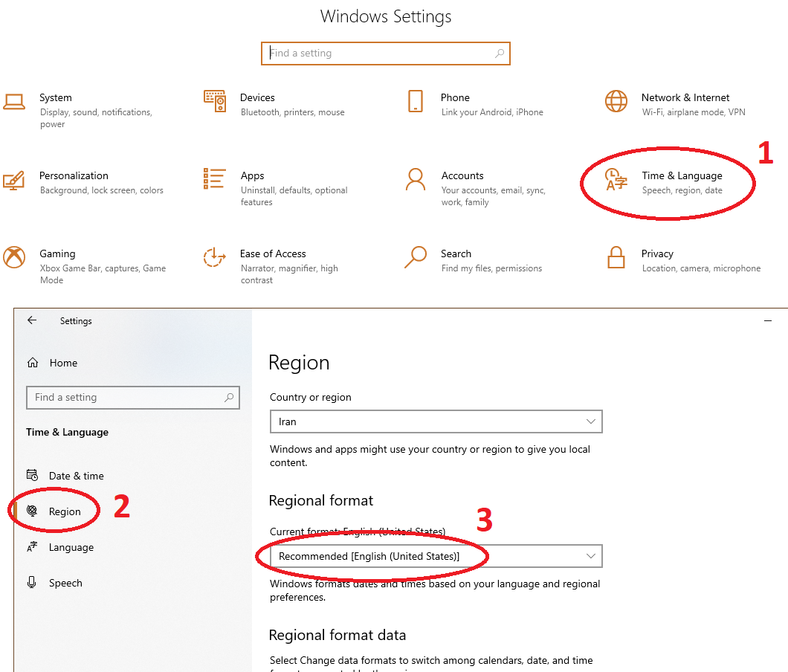Click the back arrow in Settings
Image resolution: width=788 pixels, height=672 pixels.
point(32,320)
